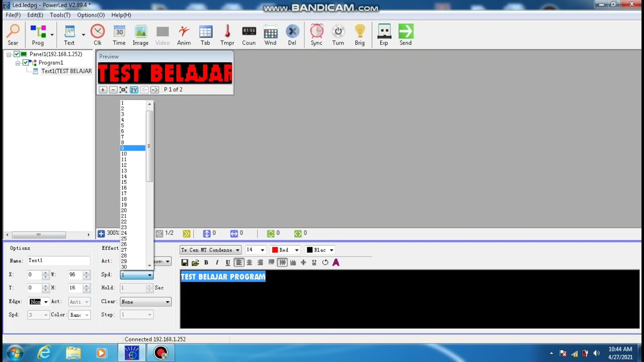The height and width of the screenshot is (362, 644).
Task: Click the Sear magnifier toolbar icon
Action: (13, 35)
